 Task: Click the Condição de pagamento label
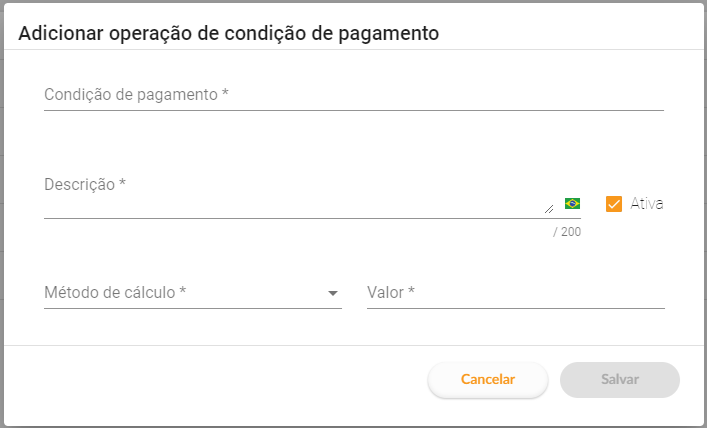[137, 94]
